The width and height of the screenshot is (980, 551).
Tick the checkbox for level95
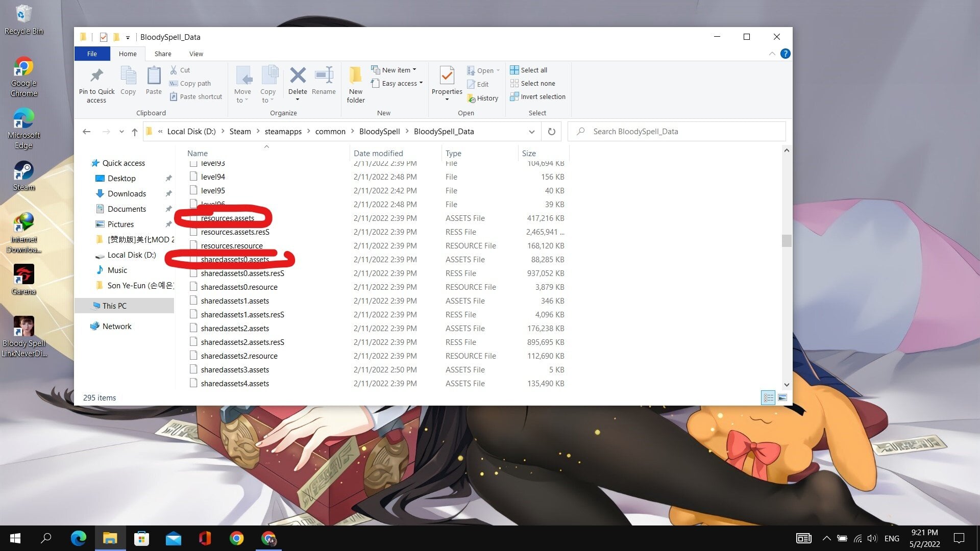[x=193, y=190]
